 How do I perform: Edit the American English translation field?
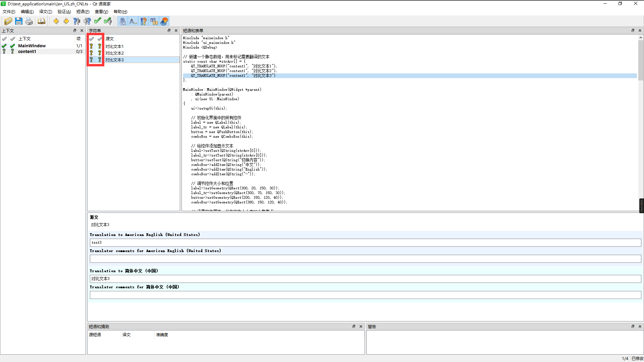coord(365,243)
